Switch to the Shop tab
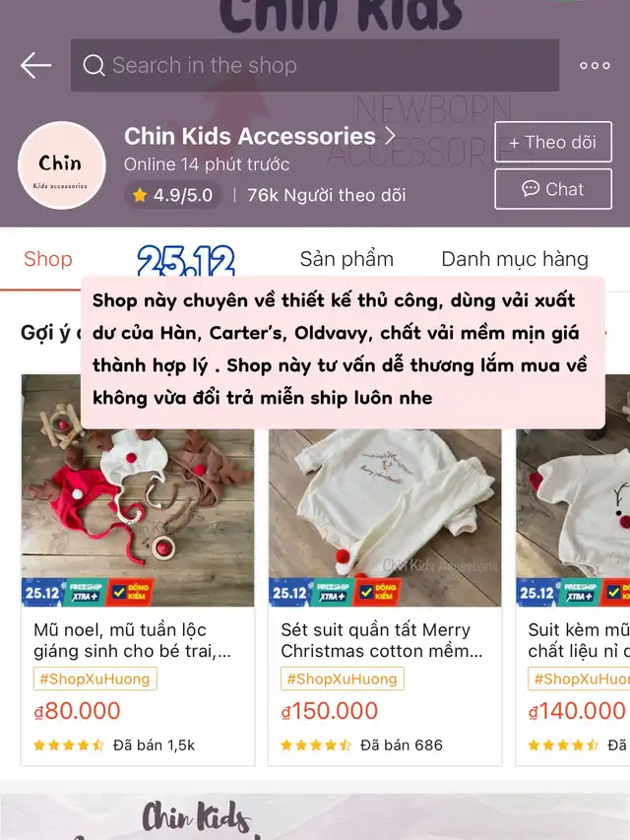The width and height of the screenshot is (630, 840). tap(47, 259)
